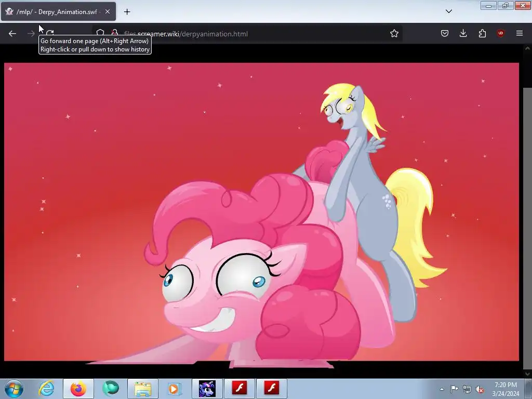This screenshot has width=532, height=399.
Task: Click scrollbar up arrow
Action: (527, 48)
